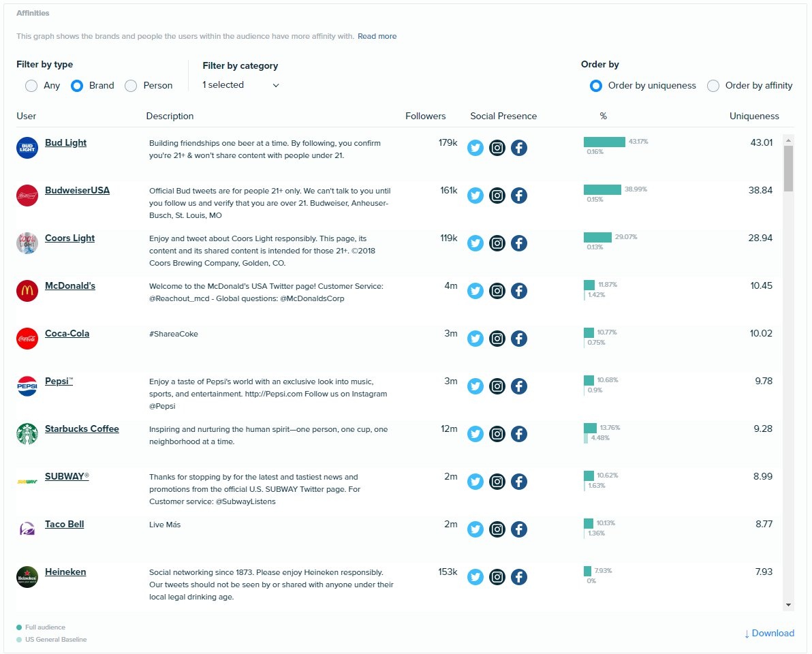This screenshot has height=654, width=812.
Task: Open Coca-Cola's Twitter icon
Action: pyautogui.click(x=475, y=338)
